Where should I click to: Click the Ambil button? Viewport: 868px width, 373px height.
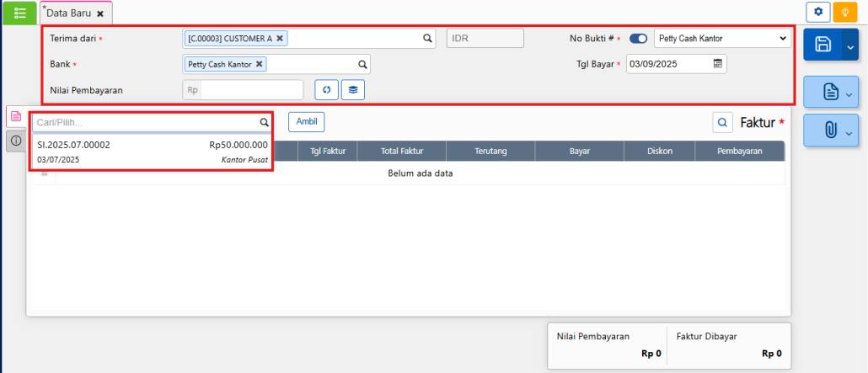pos(306,122)
